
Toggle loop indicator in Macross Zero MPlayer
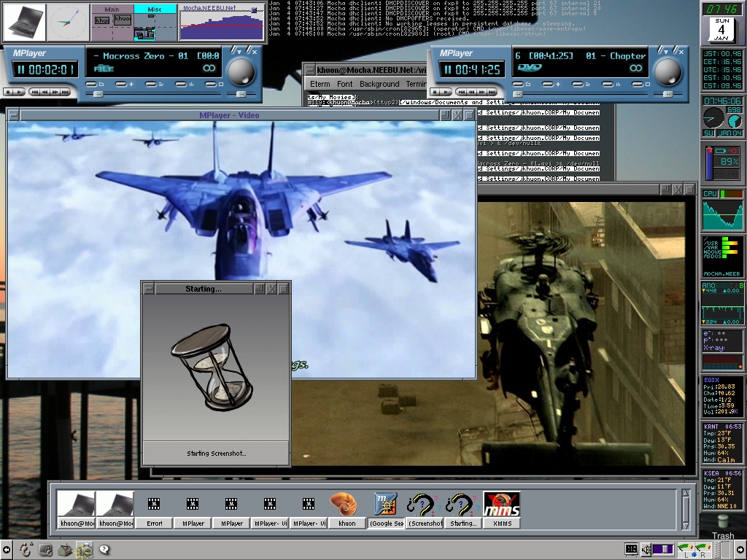[x=209, y=69]
